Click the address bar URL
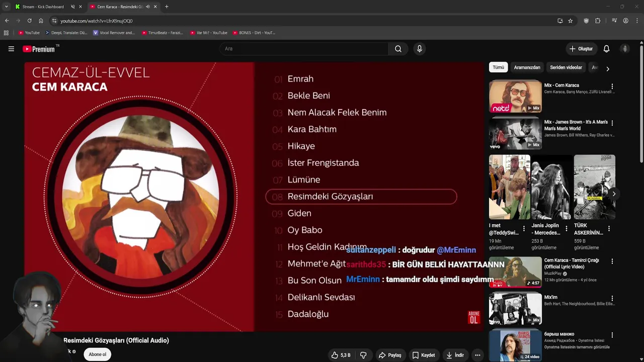 pyautogui.click(x=97, y=21)
